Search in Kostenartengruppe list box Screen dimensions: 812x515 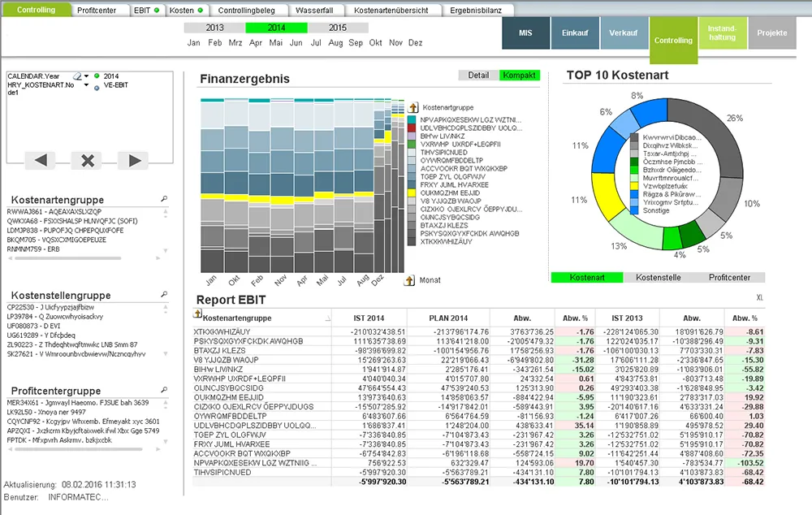pyautogui.click(x=164, y=199)
